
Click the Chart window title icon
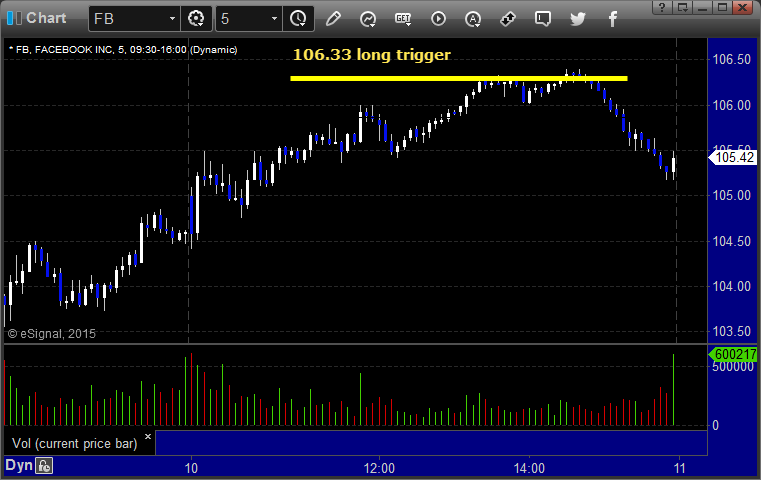[14, 18]
